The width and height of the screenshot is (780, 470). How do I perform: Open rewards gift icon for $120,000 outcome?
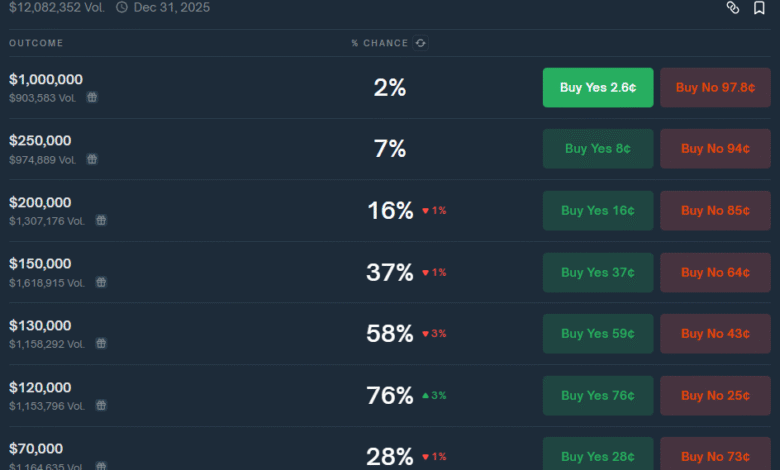pyautogui.click(x=101, y=405)
